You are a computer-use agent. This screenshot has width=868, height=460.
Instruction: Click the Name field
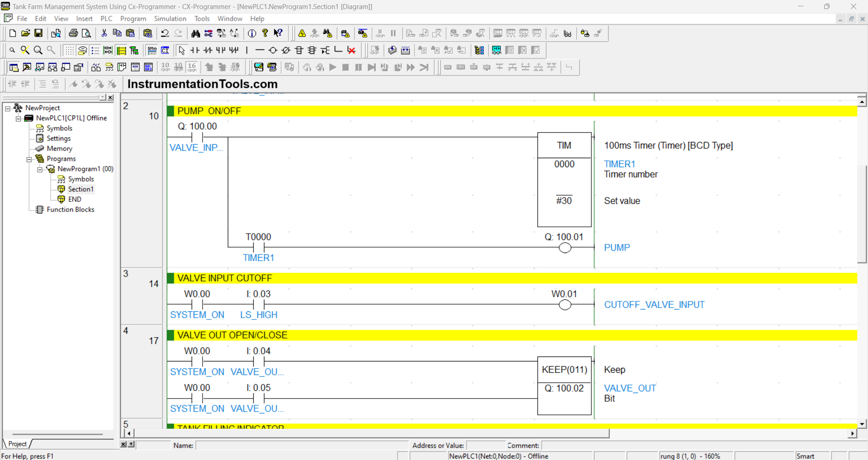tap(302, 446)
